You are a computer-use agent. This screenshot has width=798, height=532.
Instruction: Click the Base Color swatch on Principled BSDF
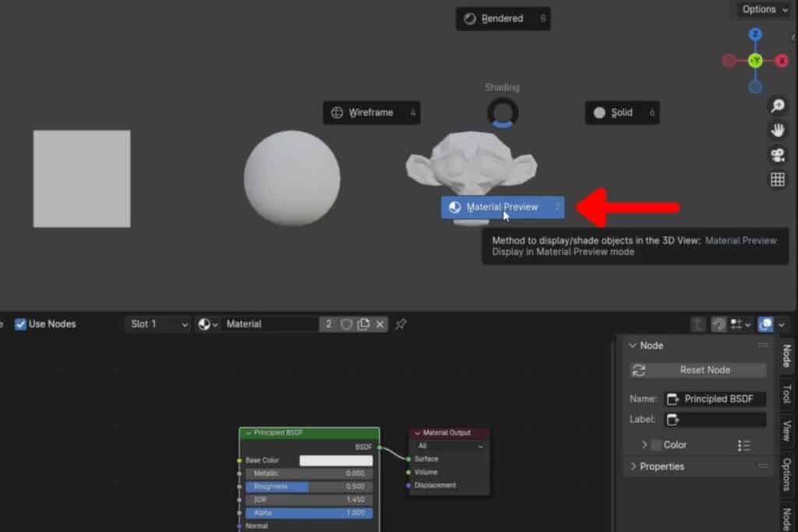(x=336, y=460)
